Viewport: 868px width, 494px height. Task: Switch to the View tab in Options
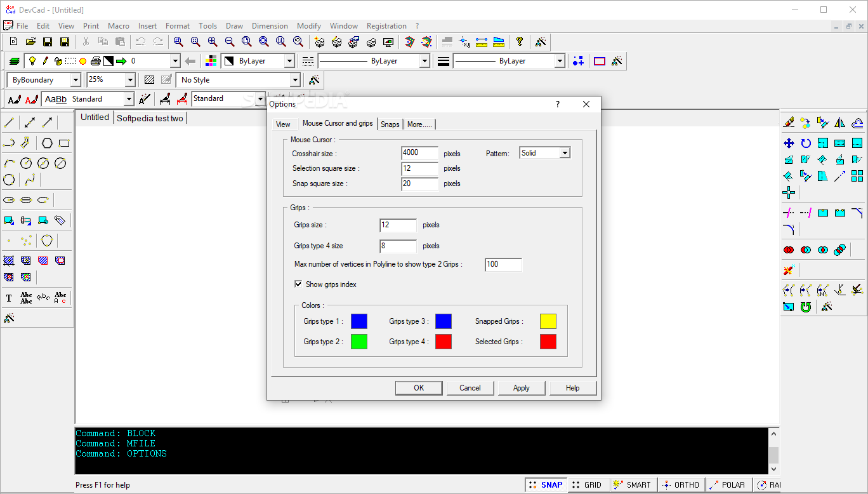(x=283, y=124)
